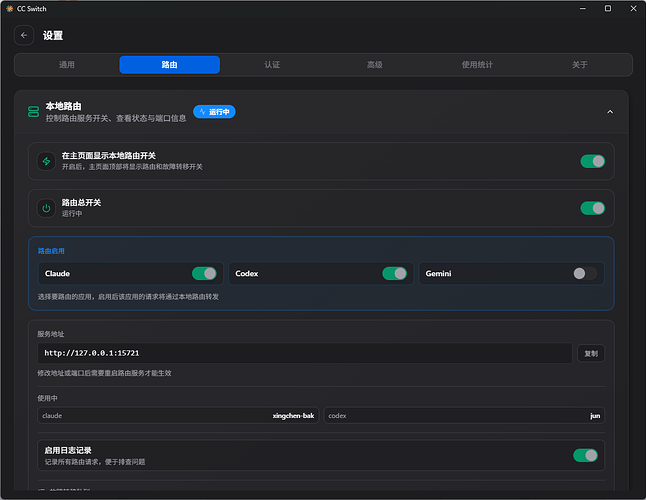646x500 pixels.
Task: Click the claude xingchen-bak provider entry
Action: pyautogui.click(x=178, y=416)
